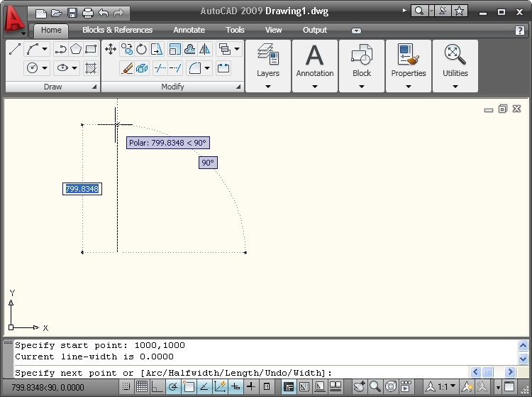Switch to the Annotate tab

click(x=189, y=31)
